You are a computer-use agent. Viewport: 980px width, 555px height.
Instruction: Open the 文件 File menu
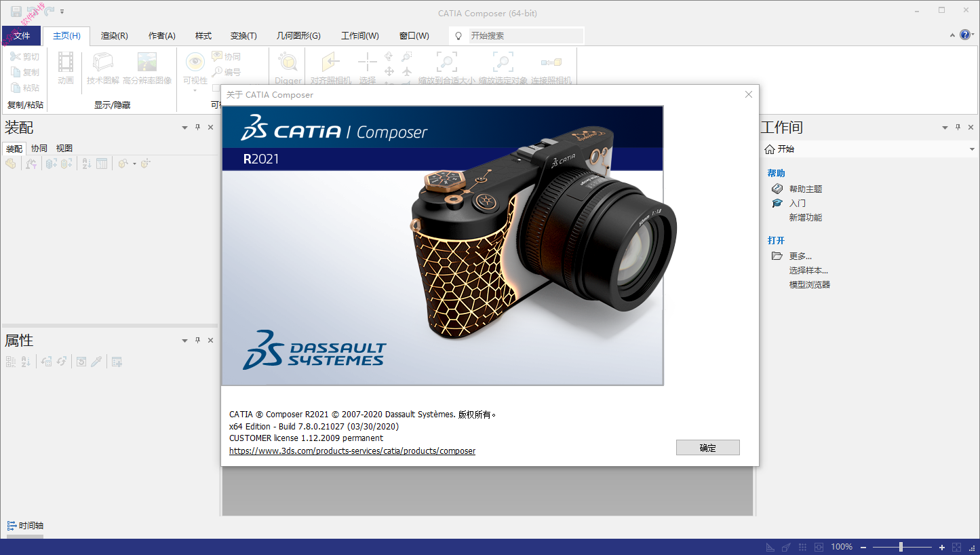click(22, 36)
